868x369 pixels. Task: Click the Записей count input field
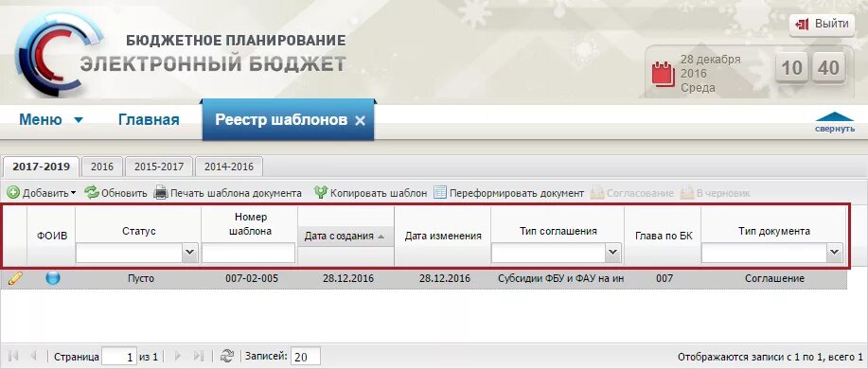pos(306,358)
